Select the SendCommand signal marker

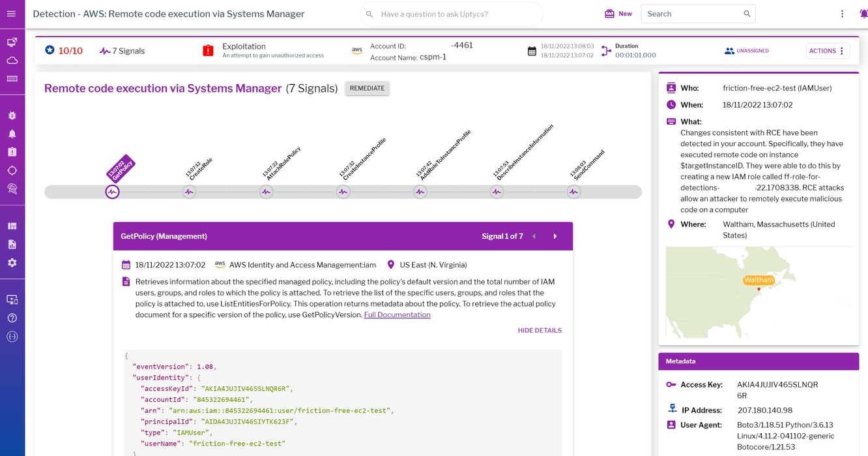point(573,192)
